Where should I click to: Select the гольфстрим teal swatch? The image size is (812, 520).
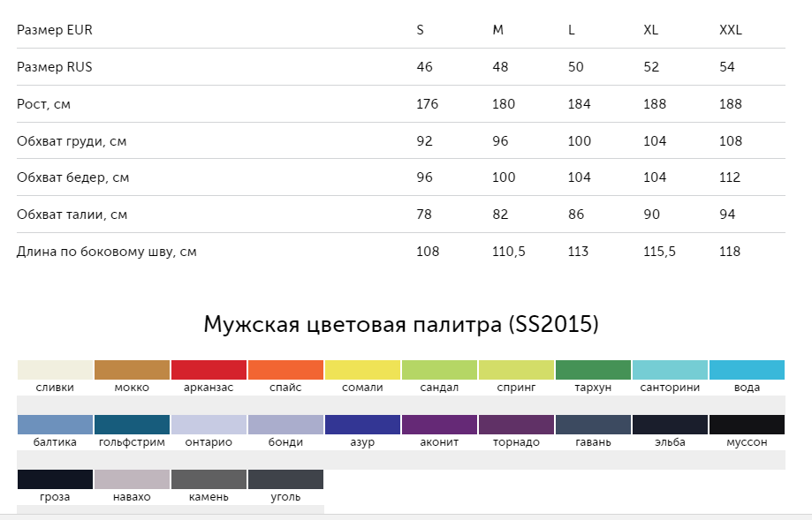pyautogui.click(x=132, y=425)
